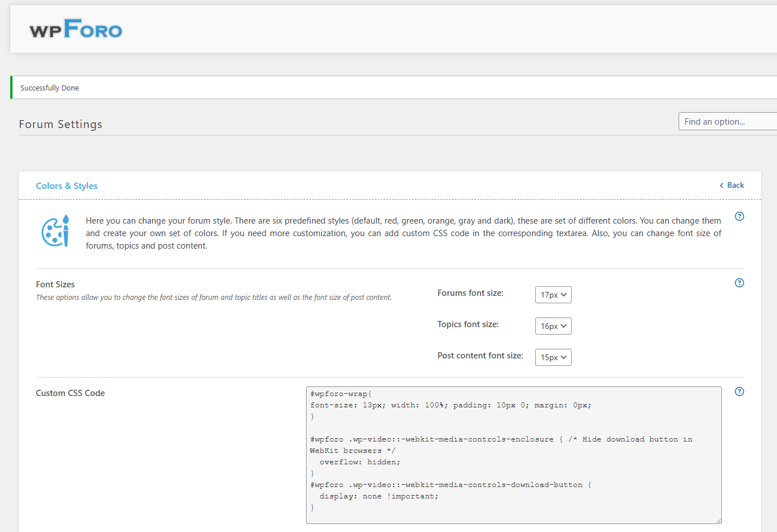Click the wpForo logo
The width and height of the screenshot is (777, 532).
[x=76, y=29]
